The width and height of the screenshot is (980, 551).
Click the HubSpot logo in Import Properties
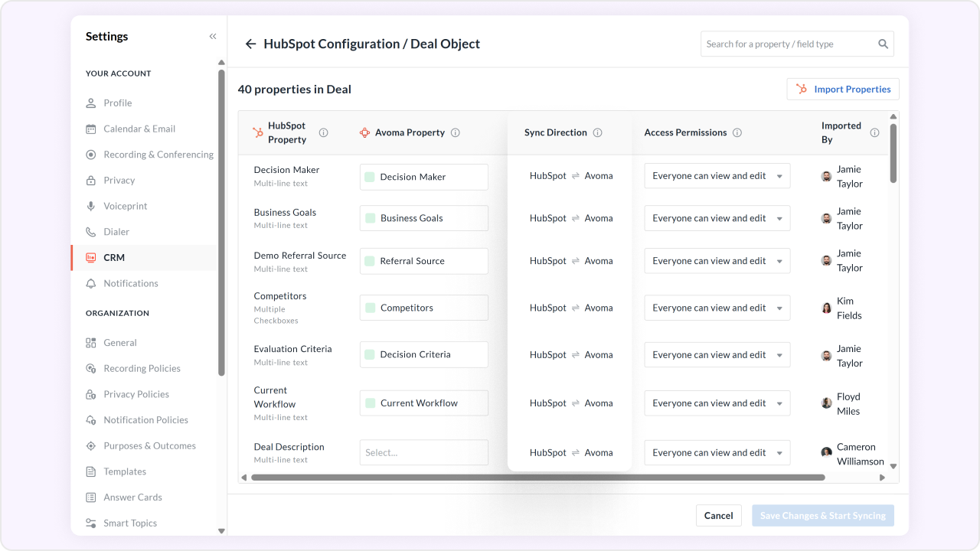[x=802, y=89]
